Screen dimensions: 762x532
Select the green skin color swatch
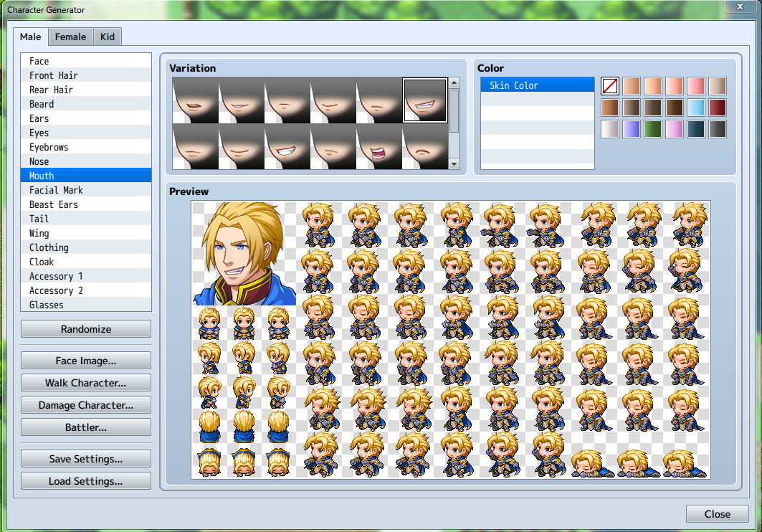click(x=653, y=129)
